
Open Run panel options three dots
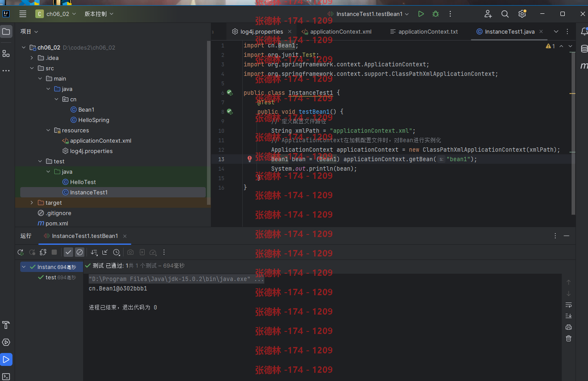(555, 236)
